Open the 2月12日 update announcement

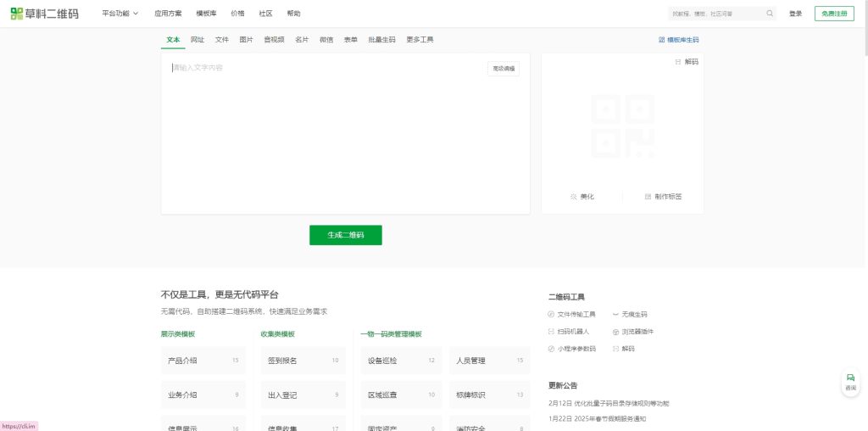[609, 403]
